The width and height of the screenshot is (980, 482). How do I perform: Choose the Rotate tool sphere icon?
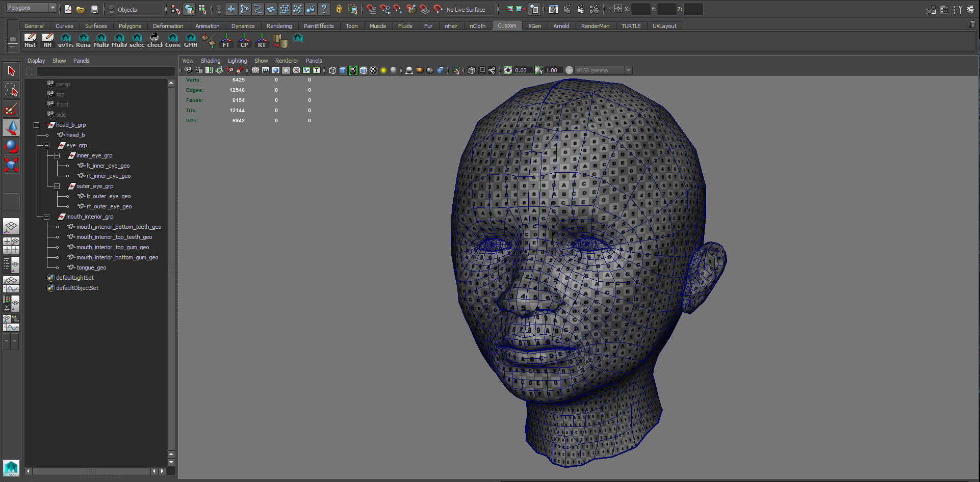11,146
